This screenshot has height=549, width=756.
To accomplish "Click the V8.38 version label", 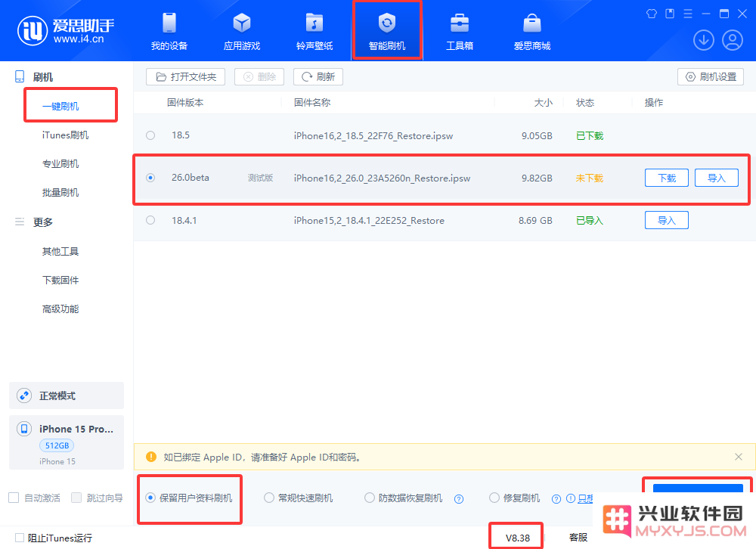I will click(517, 538).
